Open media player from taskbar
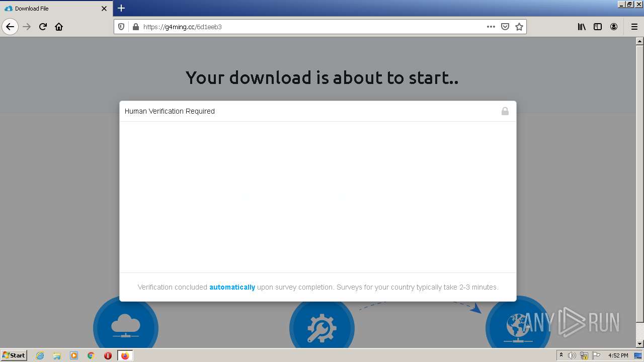The height and width of the screenshot is (362, 644). click(x=74, y=355)
